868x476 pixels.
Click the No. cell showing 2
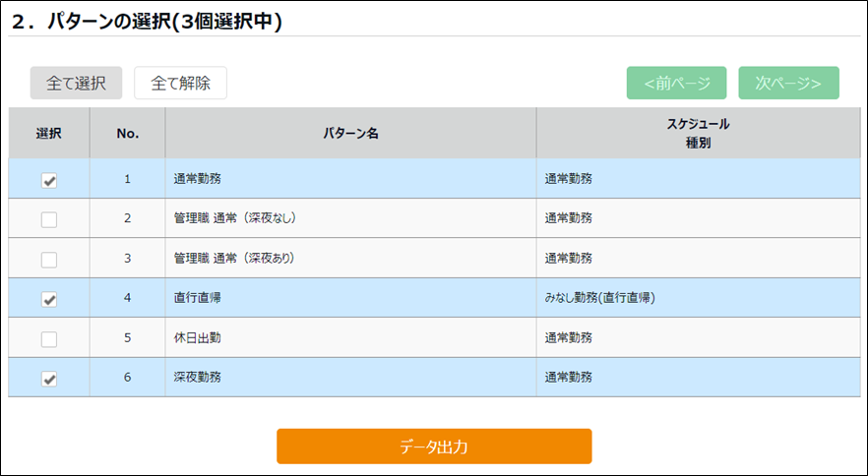tap(127, 218)
